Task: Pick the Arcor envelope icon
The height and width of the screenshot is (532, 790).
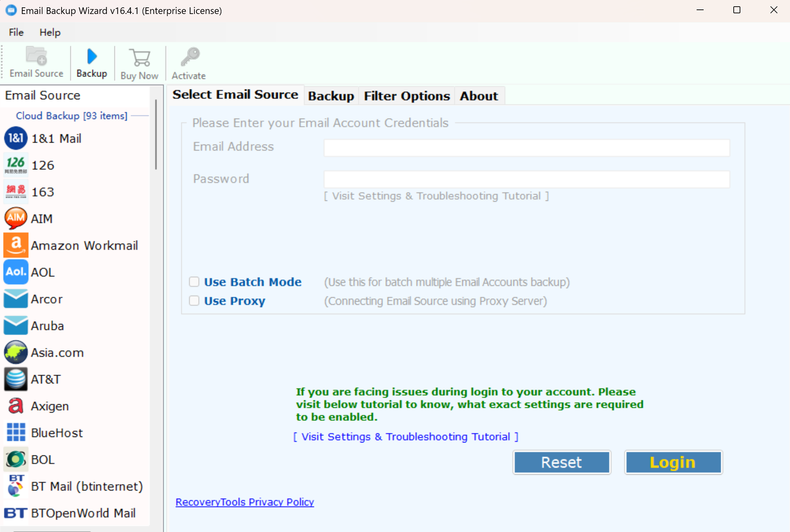Action: [16, 299]
